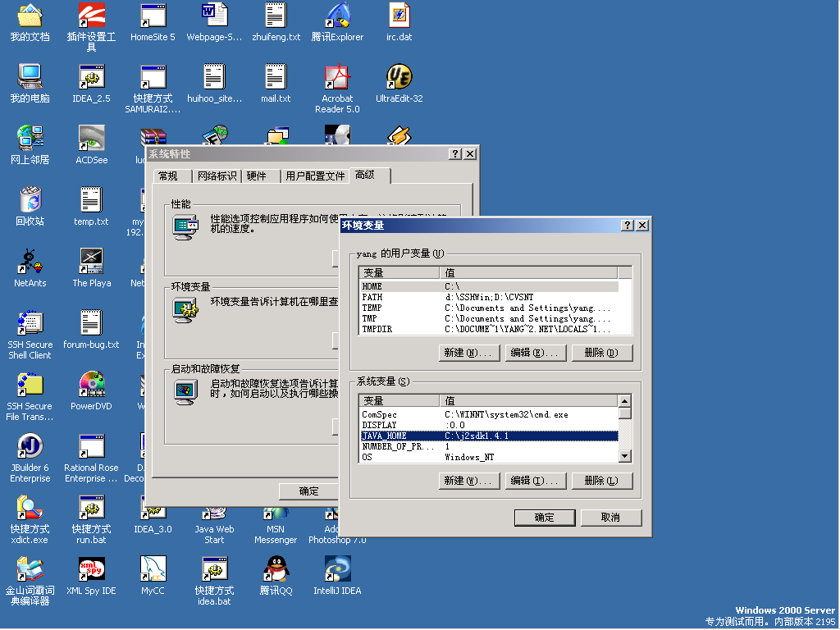
Task: Click 编辑(E) under user variables
Action: pos(535,353)
